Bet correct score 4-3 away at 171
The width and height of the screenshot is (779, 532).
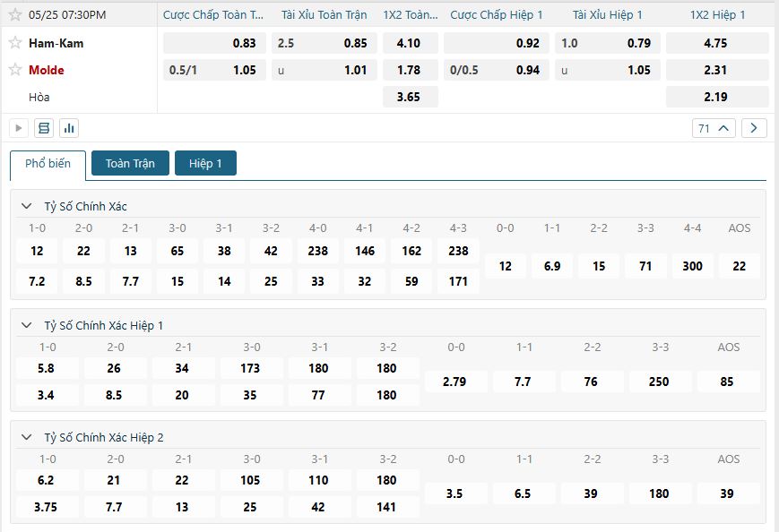458,281
